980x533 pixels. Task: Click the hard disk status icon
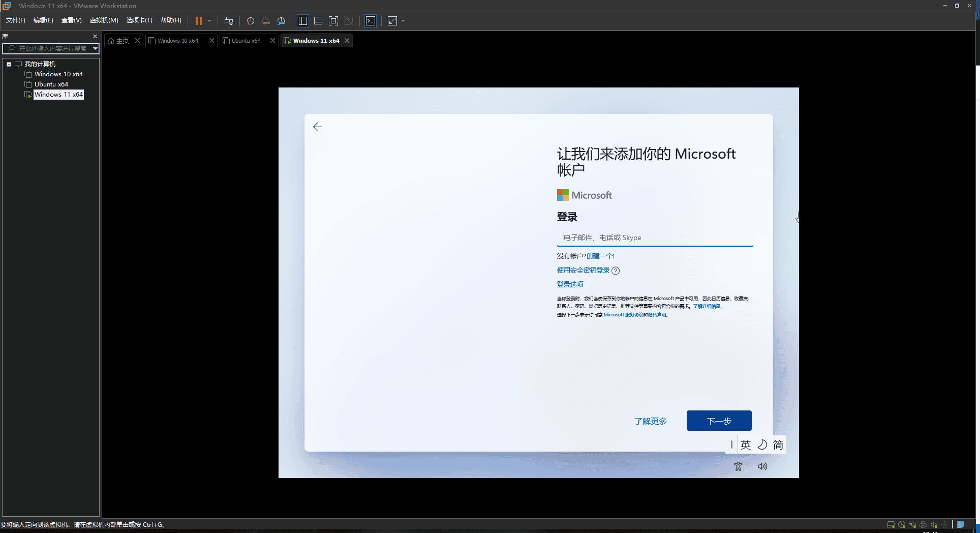click(891, 524)
